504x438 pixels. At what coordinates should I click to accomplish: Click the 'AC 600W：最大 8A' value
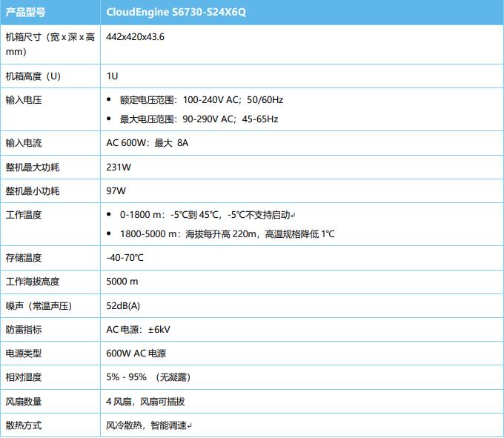[x=147, y=143]
